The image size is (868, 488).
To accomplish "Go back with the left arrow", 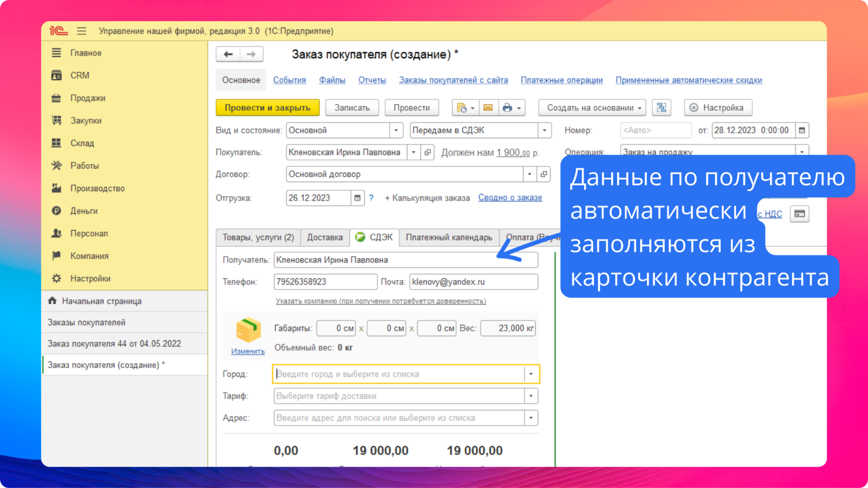I will pos(228,54).
